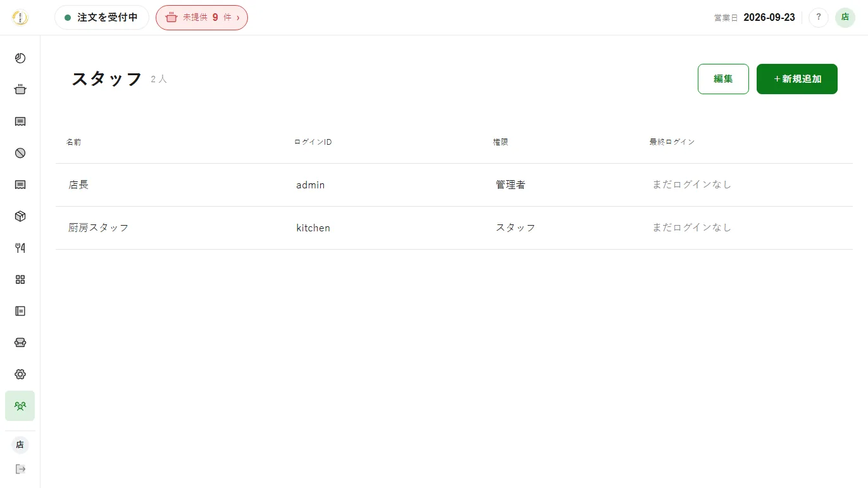This screenshot has height=488, width=868.
Task: Open the dashboard pie chart icon
Action: [x=20, y=58]
